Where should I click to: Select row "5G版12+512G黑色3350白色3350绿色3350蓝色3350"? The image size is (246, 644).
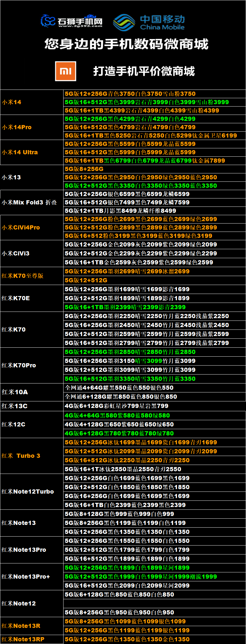pos(155,186)
